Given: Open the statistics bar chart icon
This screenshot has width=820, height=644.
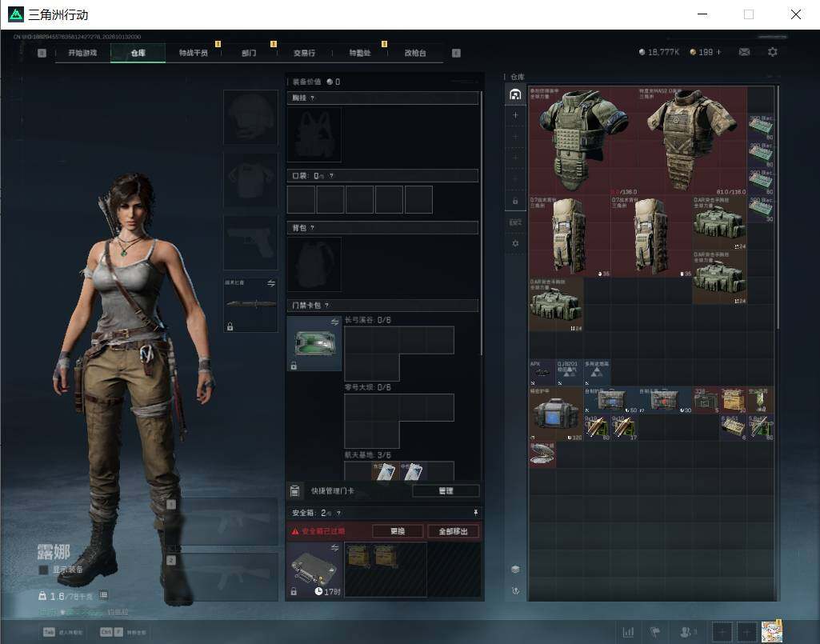Looking at the screenshot, I should [x=628, y=632].
